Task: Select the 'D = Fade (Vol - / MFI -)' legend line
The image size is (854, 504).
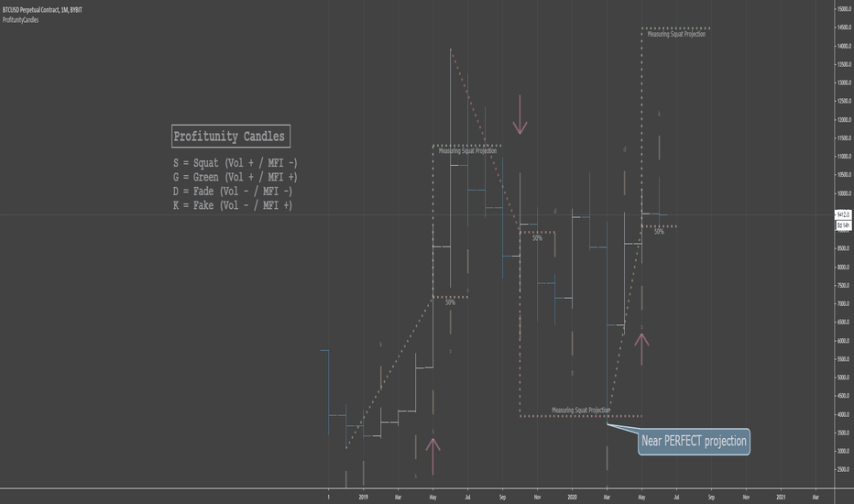Action: tap(233, 192)
